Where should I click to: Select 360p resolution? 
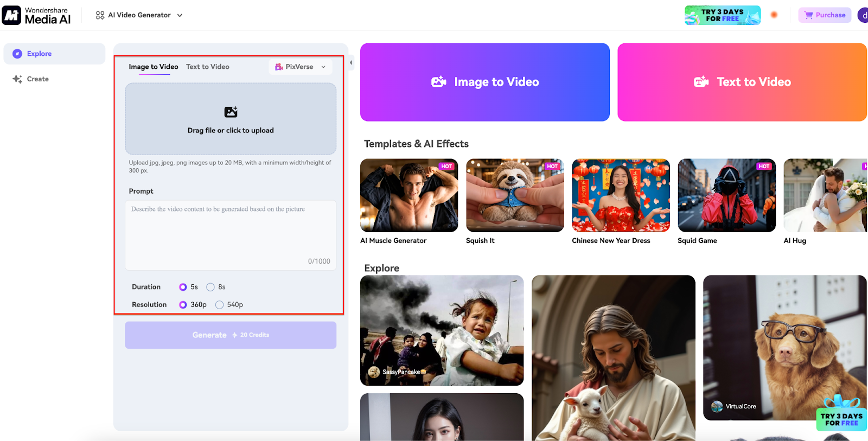click(x=183, y=305)
